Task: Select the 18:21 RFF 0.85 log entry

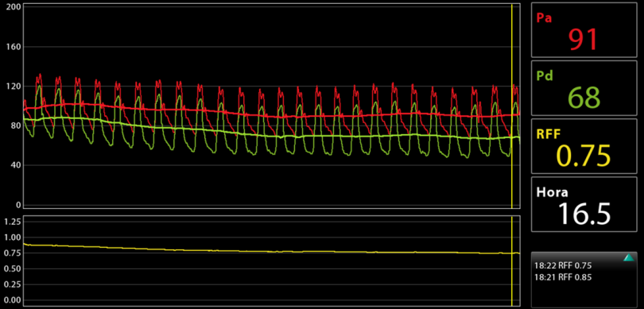Action: 563,277
